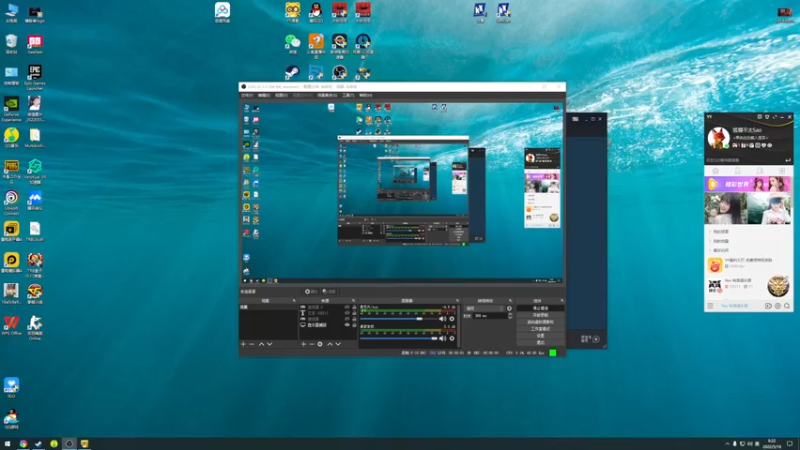The image size is (800, 450).
Task: Mute the Desktop Audio track speaker icon
Action: (442, 338)
